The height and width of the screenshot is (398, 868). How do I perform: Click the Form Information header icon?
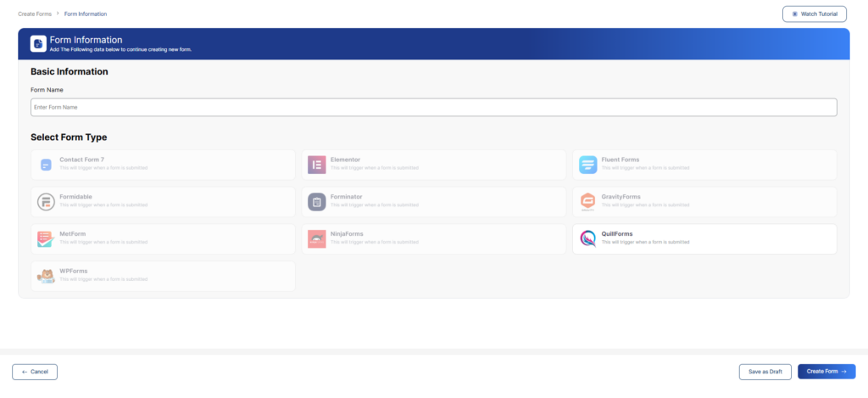coord(38,43)
